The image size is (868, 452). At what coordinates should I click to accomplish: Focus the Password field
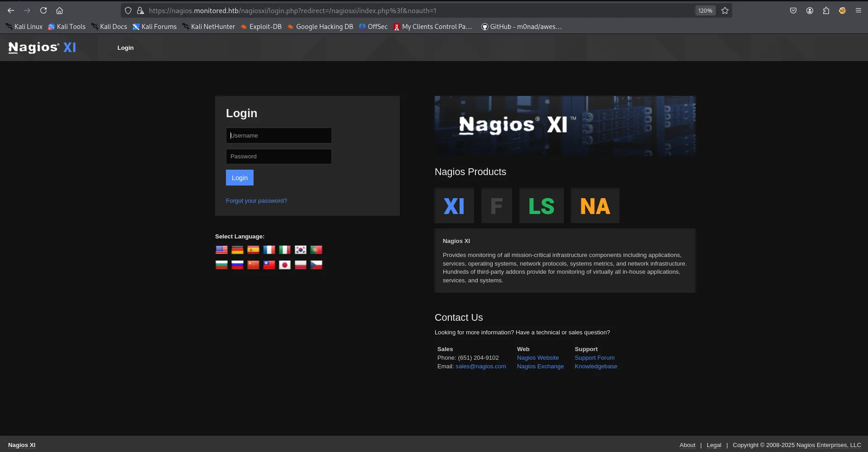pos(279,157)
